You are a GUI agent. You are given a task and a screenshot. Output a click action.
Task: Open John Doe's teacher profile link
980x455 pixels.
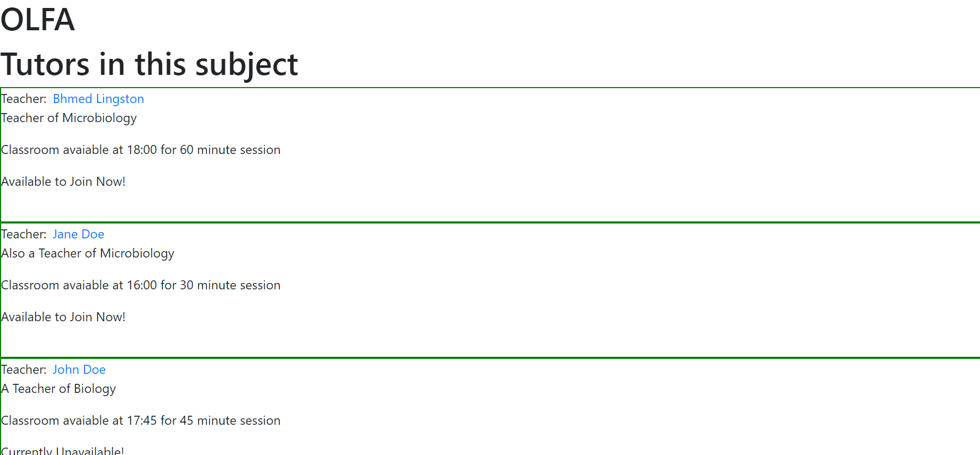point(79,370)
